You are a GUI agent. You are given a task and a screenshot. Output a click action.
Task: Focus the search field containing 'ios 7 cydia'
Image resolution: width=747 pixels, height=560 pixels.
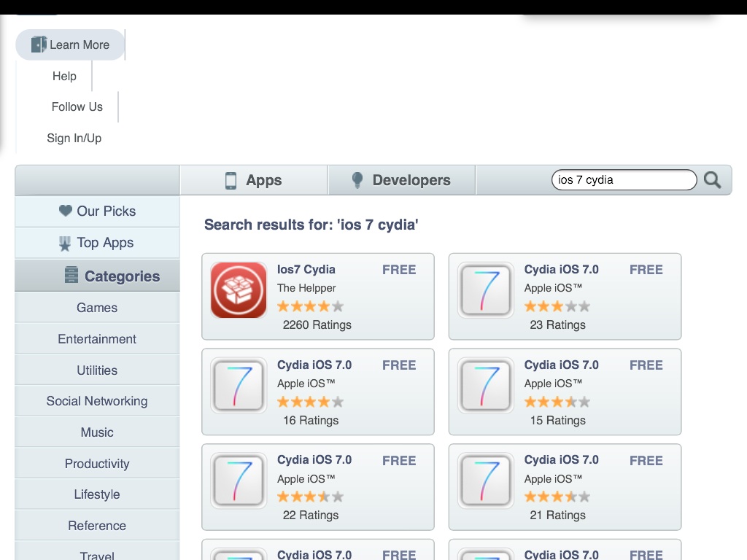(x=624, y=180)
